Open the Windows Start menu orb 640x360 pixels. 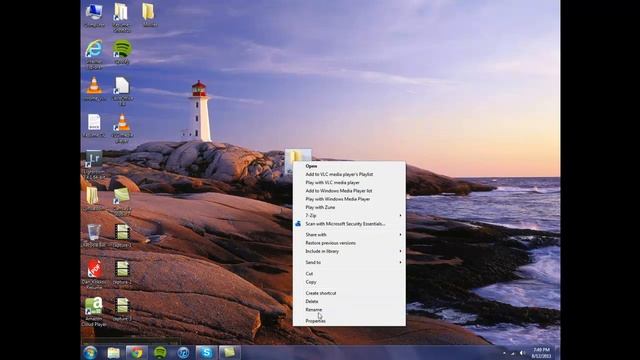pyautogui.click(x=90, y=352)
